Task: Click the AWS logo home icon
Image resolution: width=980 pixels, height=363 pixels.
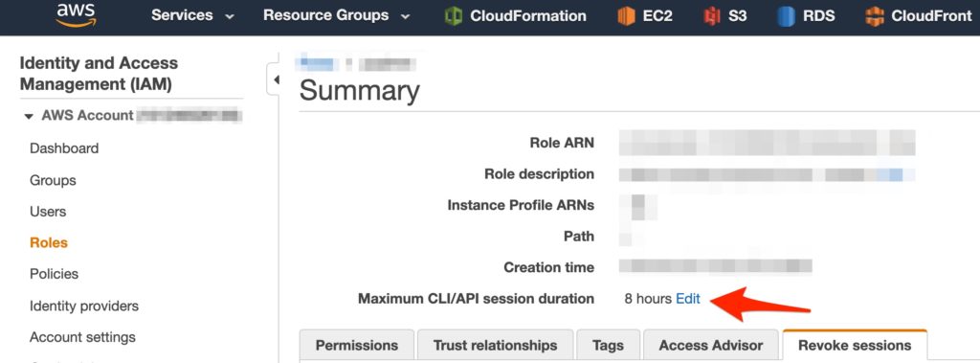Action: (x=77, y=15)
